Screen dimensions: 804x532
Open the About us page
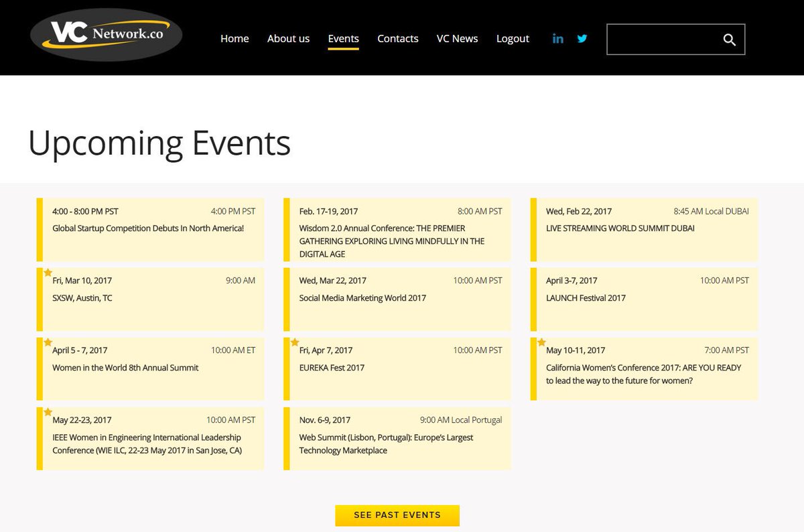288,38
